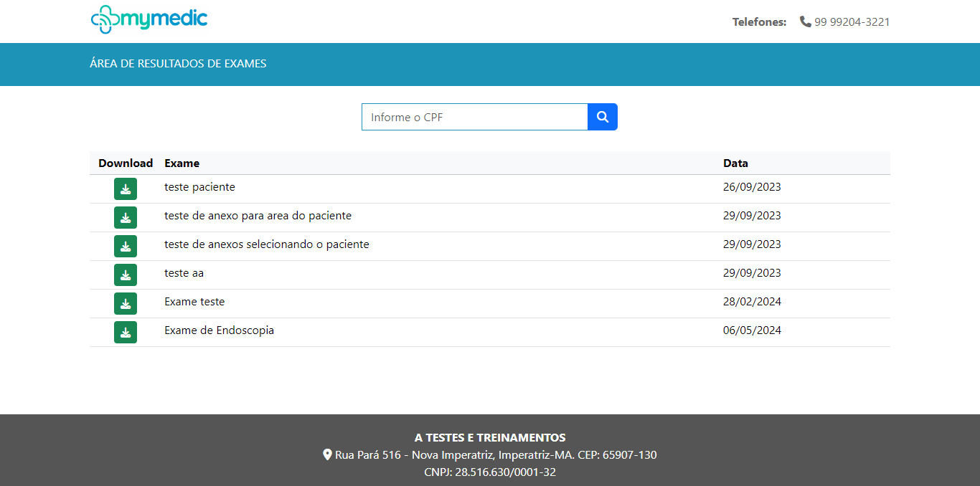Screen dimensions: 980x486
Task: Focus the 'Informe o CPF' input field
Action: point(474,117)
